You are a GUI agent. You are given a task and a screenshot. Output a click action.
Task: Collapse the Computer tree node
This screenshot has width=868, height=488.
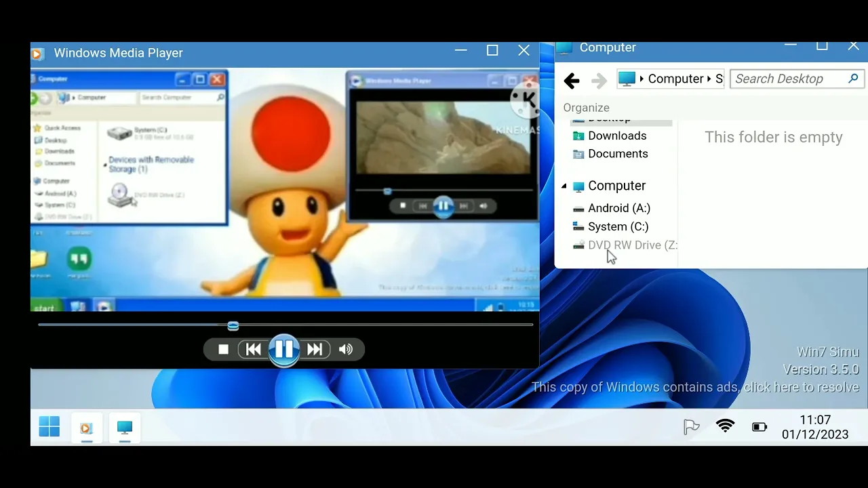(564, 186)
